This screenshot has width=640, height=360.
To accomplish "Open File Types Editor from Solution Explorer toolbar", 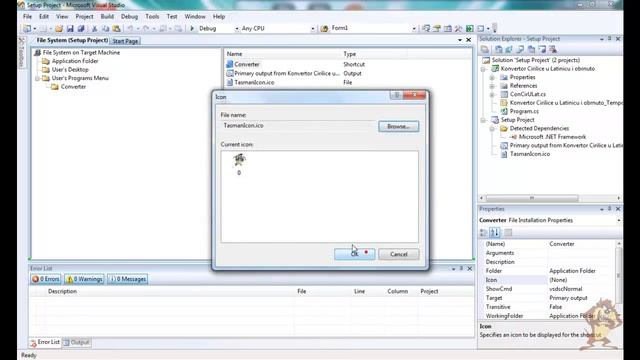I will point(520,49).
